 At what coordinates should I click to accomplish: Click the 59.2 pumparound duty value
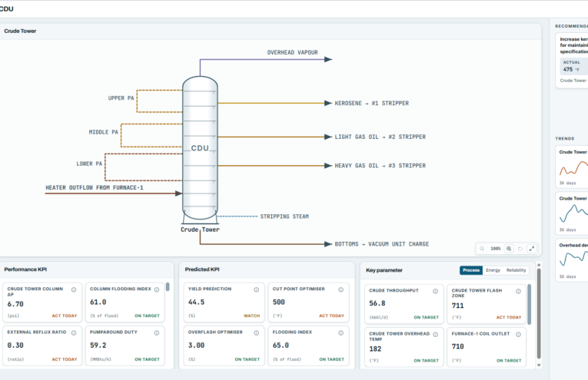point(98,345)
